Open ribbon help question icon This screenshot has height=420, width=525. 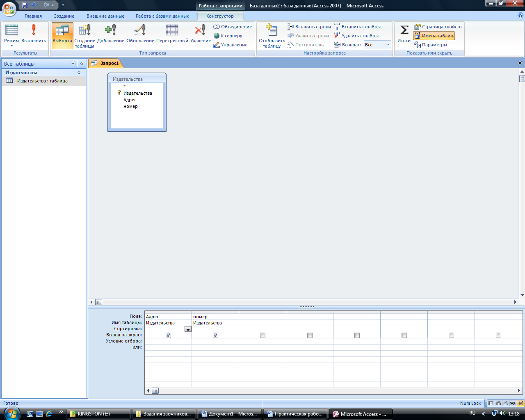pos(520,15)
